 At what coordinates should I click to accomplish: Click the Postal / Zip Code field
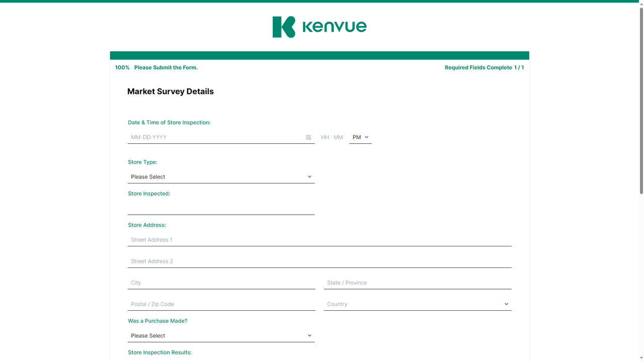[221, 304]
